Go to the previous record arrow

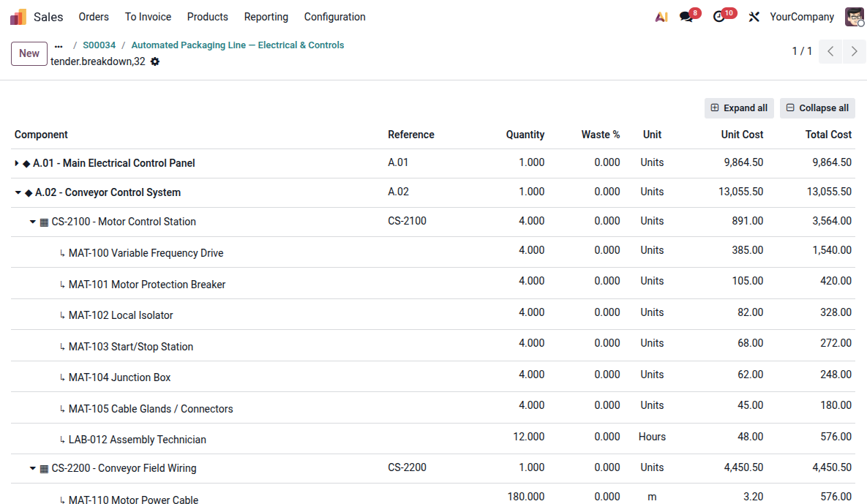coord(830,51)
